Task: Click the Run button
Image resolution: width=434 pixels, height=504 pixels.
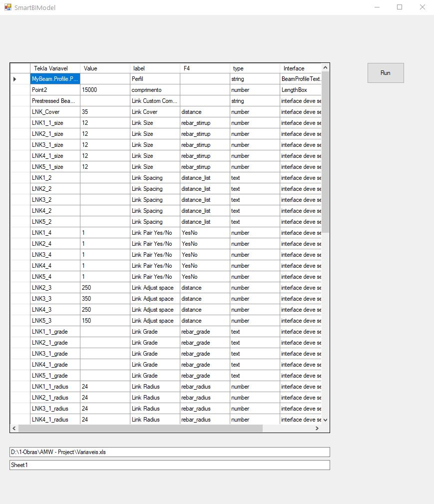Action: pos(385,72)
